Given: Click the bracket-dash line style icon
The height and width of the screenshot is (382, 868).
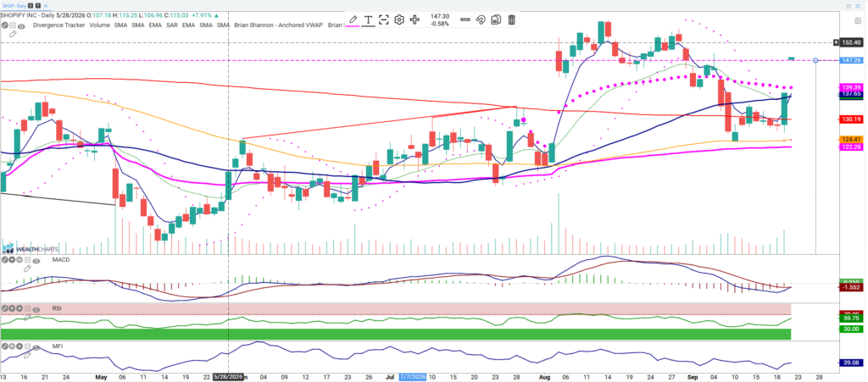Looking at the screenshot, I should [384, 19].
